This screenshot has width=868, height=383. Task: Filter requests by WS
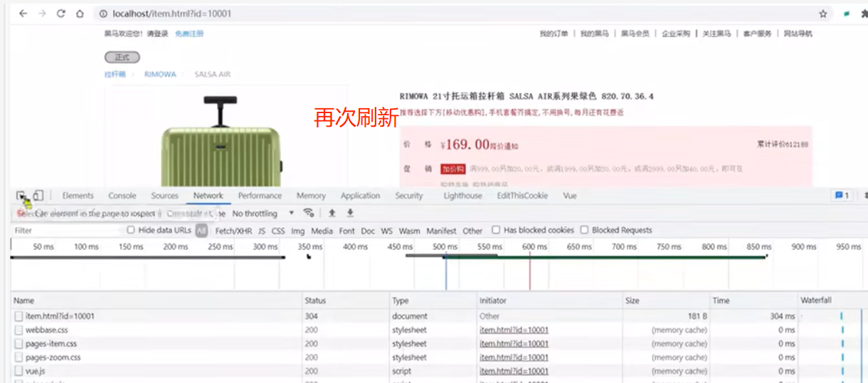tap(386, 231)
